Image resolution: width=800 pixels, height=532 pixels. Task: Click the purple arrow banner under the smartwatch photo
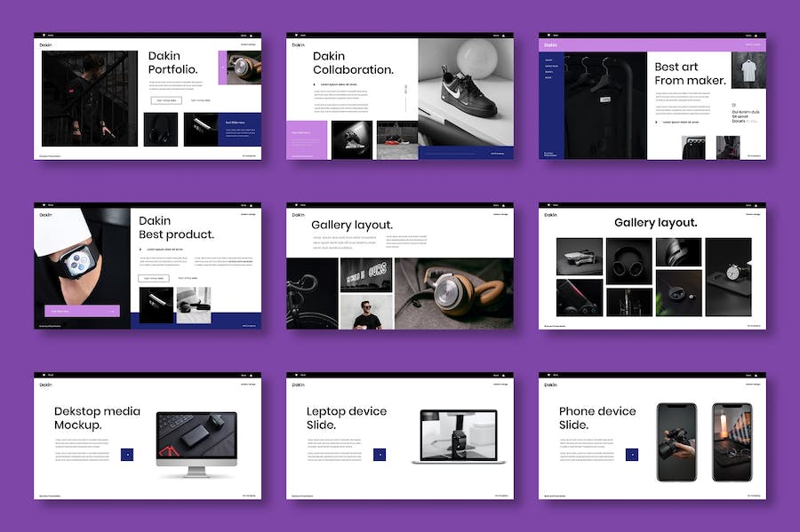click(82, 312)
